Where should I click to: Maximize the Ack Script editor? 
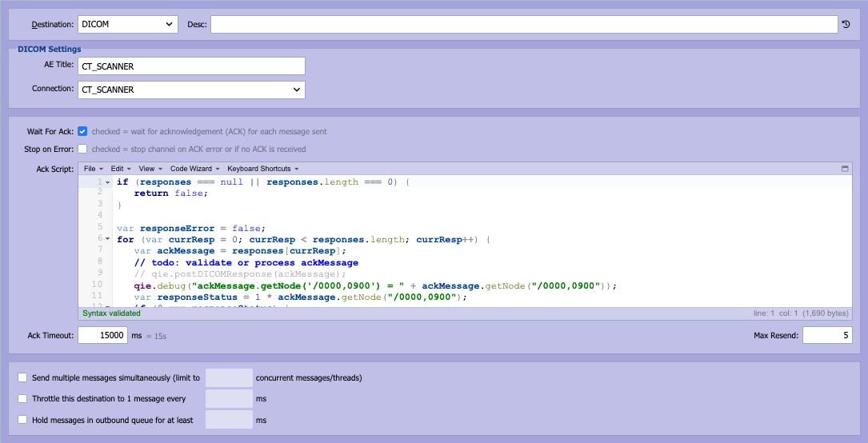coord(845,169)
